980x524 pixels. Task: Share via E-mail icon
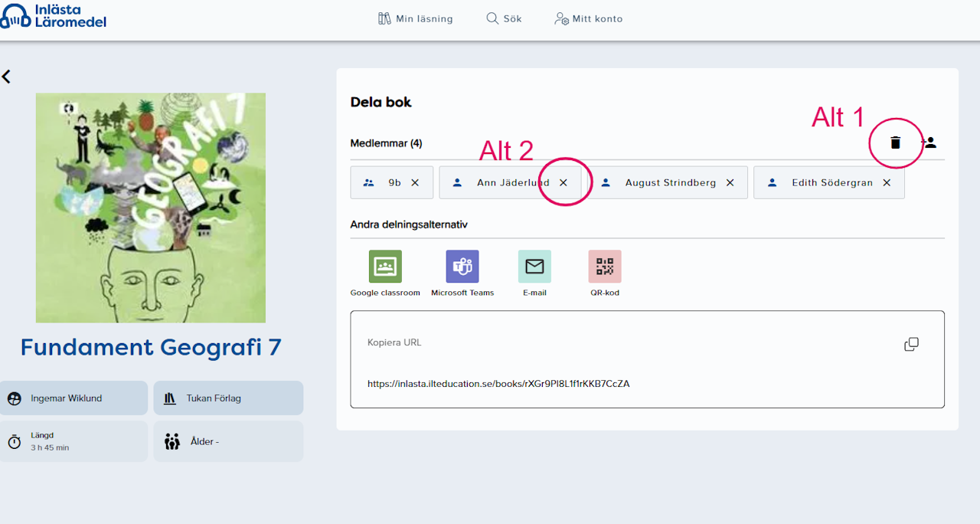534,267
